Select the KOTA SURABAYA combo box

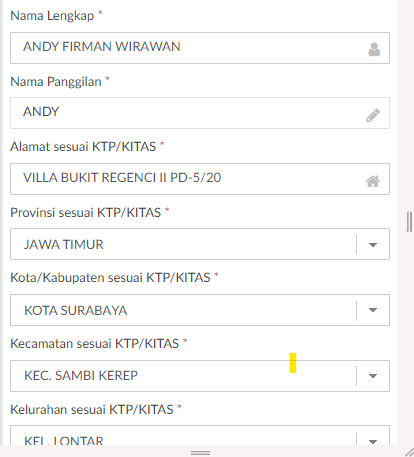200,310
